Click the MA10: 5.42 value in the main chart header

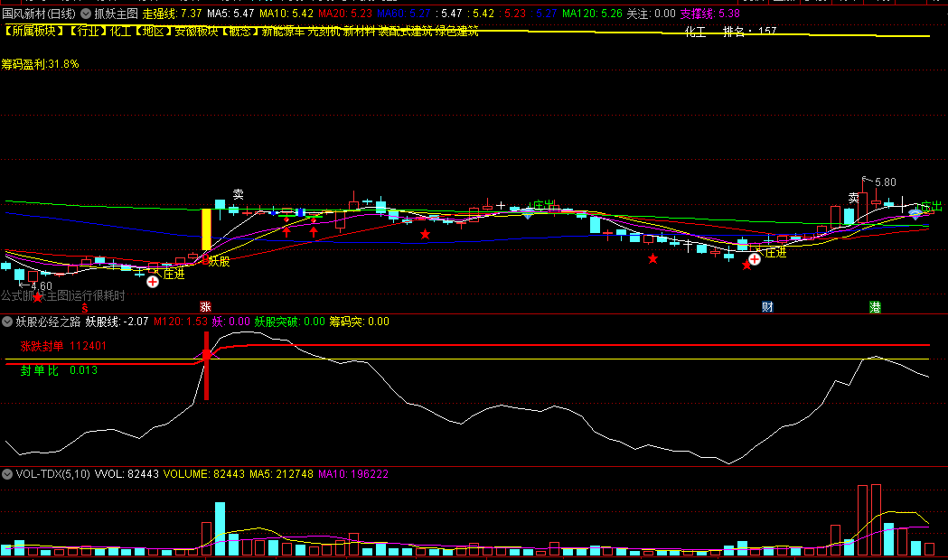coord(286,14)
